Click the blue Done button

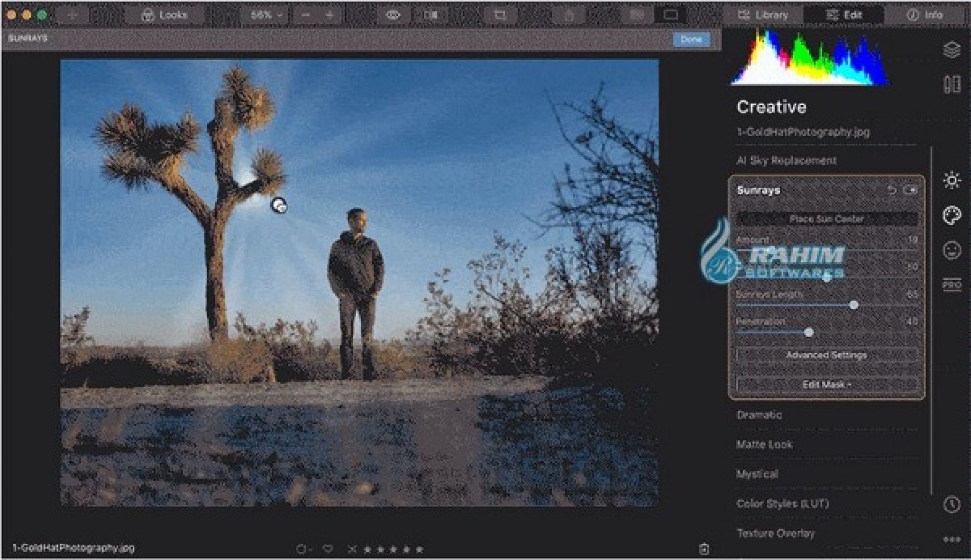coord(691,39)
